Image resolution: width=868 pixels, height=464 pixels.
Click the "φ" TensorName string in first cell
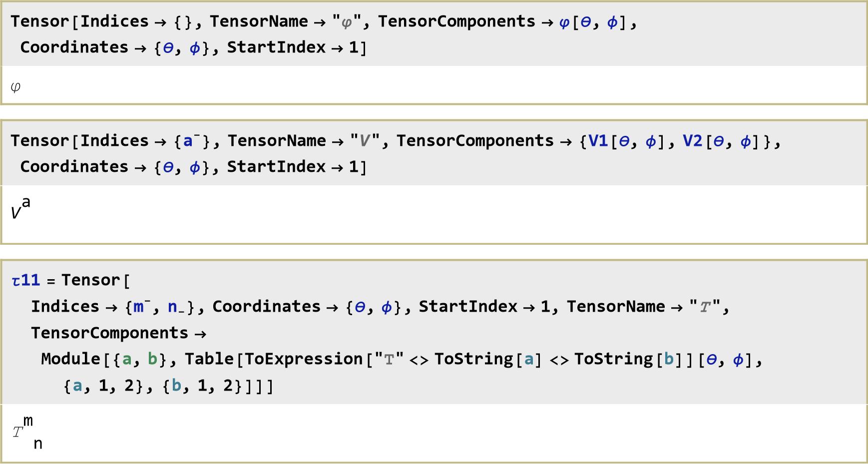pyautogui.click(x=346, y=22)
